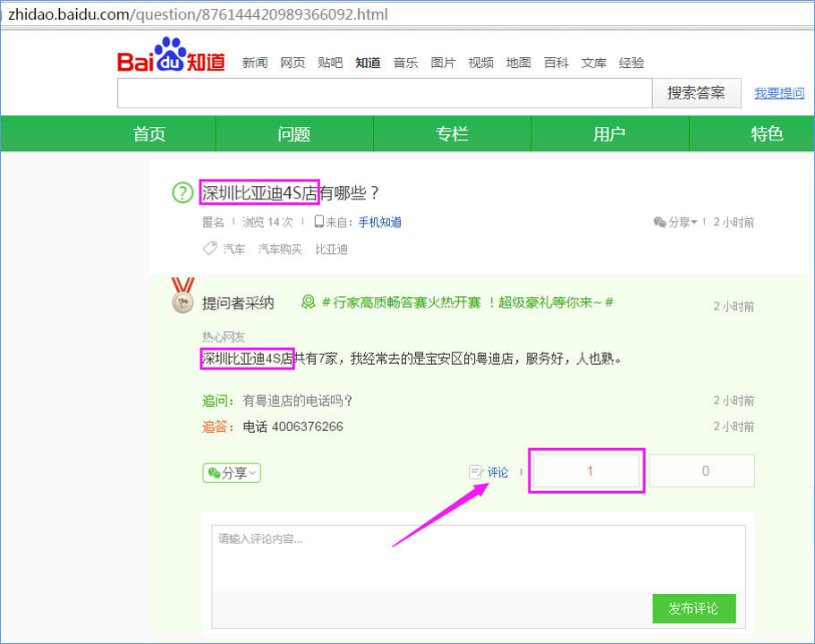Image resolution: width=815 pixels, height=644 pixels.
Task: Open the 百科 navigation link
Action: [x=556, y=63]
